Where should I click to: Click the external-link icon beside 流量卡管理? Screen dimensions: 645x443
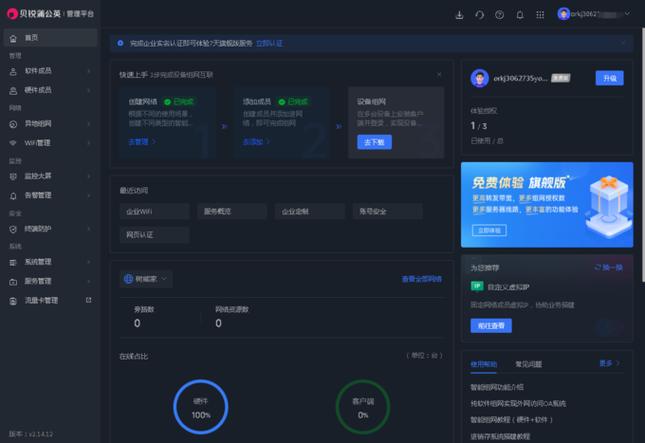(88, 300)
